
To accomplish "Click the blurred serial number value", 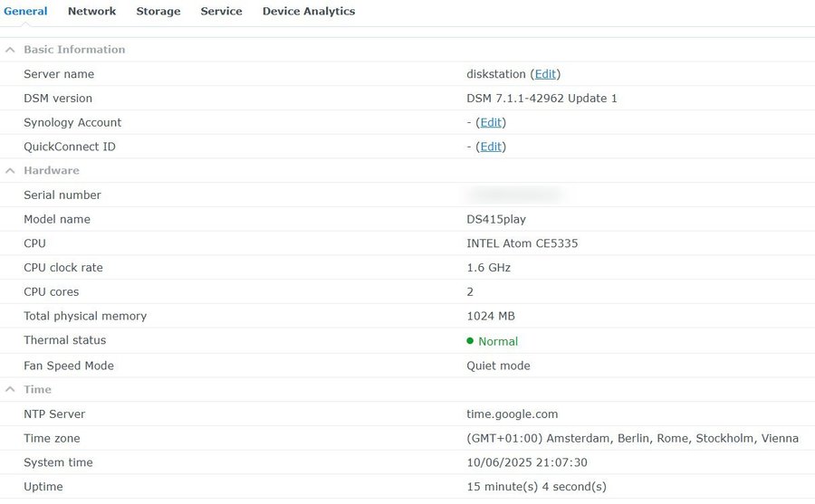I will (x=514, y=195).
